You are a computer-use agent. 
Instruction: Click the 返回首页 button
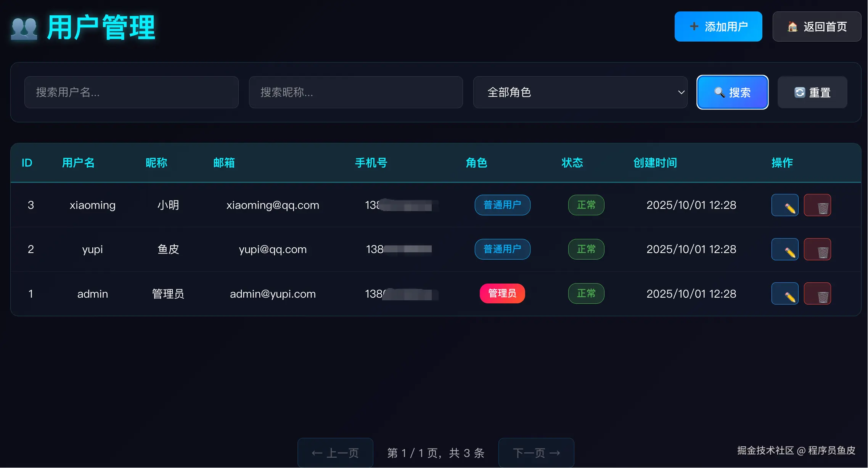point(817,27)
